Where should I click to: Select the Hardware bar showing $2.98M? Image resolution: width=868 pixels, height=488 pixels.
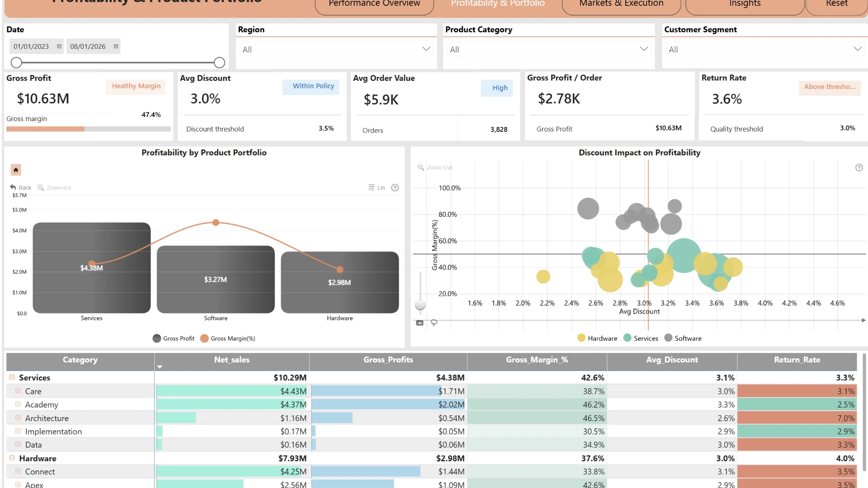[340, 282]
